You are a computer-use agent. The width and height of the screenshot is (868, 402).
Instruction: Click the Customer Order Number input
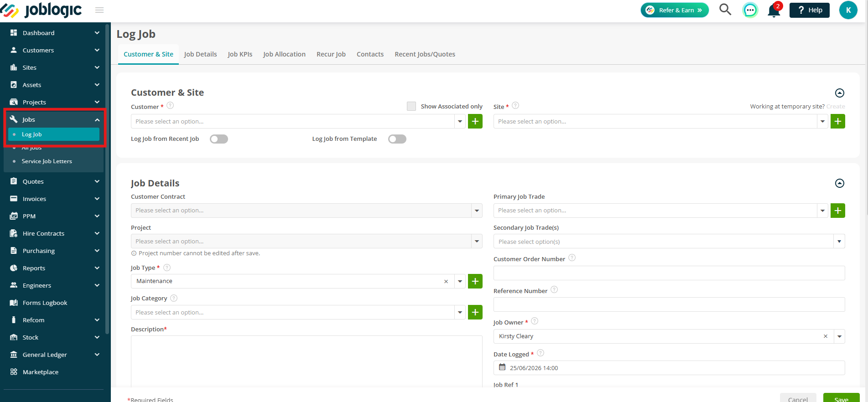tap(669, 273)
